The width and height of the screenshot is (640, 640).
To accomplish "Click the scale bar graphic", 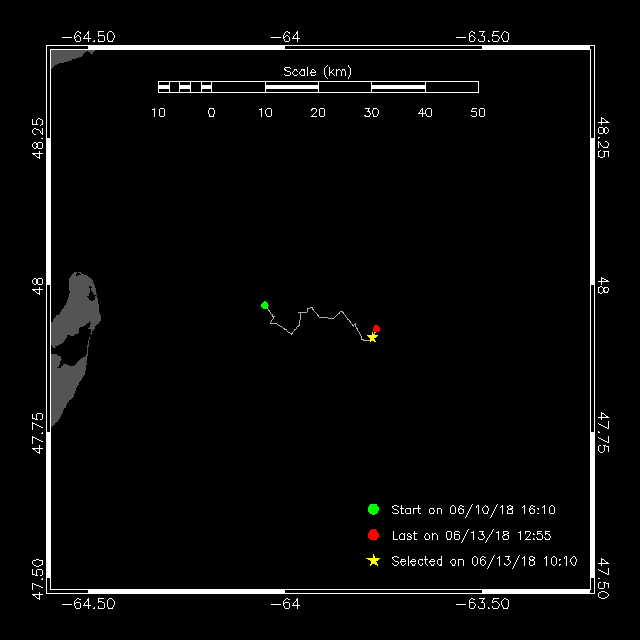I will (x=318, y=87).
